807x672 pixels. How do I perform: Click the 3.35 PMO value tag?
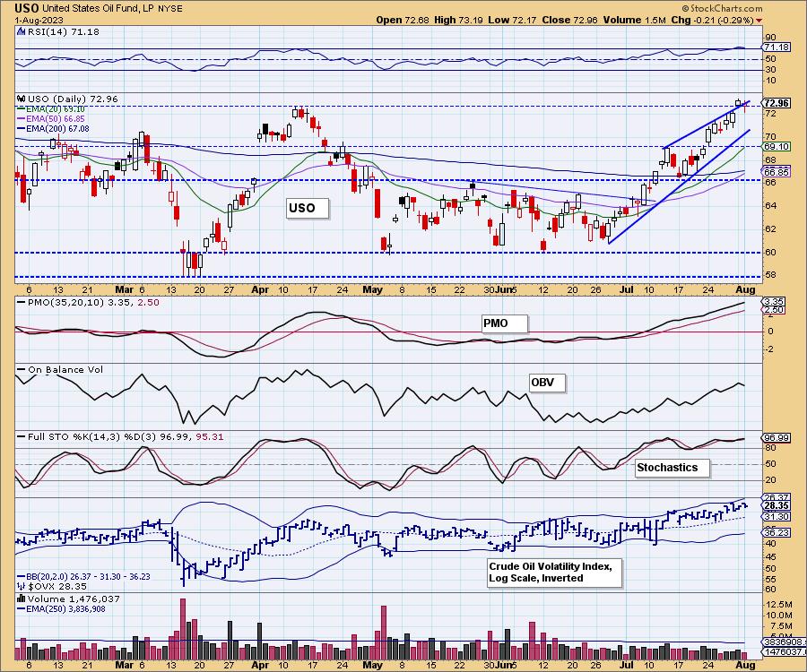tap(774, 302)
